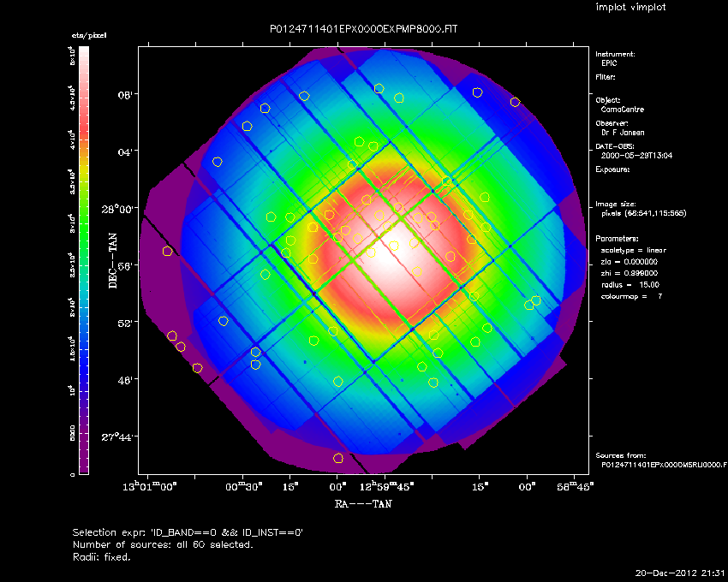Screen dimensions: 728x582
Task: Click the 'zhi = 0.999000' parameter
Action: pos(630,273)
